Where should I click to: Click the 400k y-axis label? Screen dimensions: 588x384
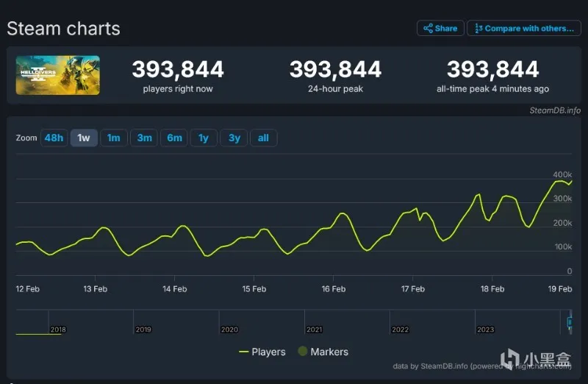click(562, 174)
